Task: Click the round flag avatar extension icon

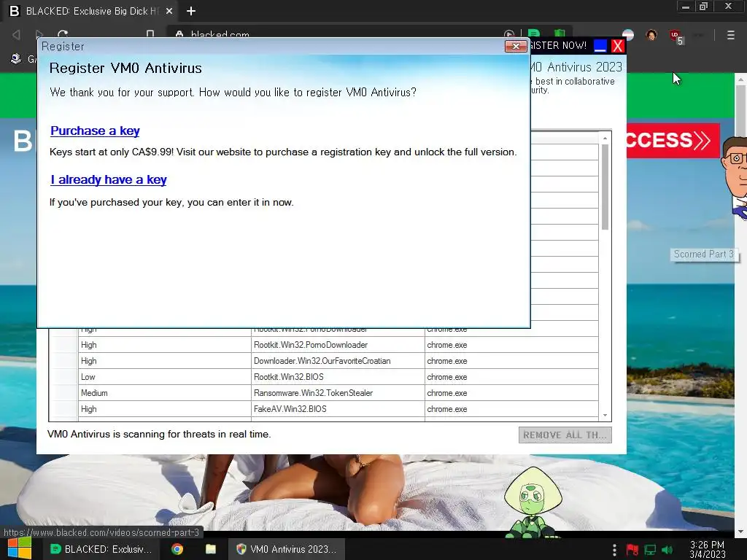Action: coord(628,35)
